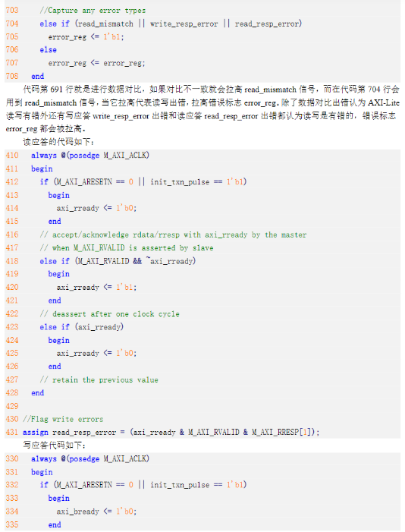Click 'M_AXI_ARESETN == 0' on line 332
Viewport: 405px width, 532px height.
coord(95,485)
